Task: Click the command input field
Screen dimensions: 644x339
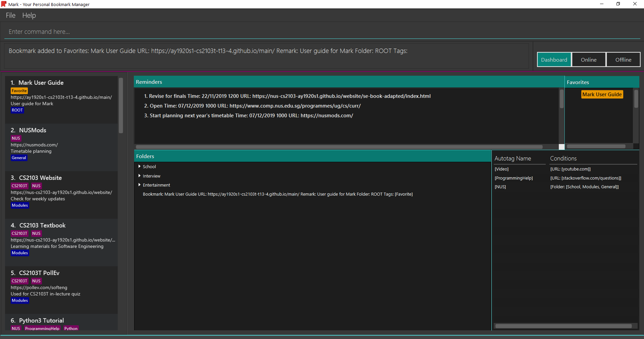Action: [322, 32]
